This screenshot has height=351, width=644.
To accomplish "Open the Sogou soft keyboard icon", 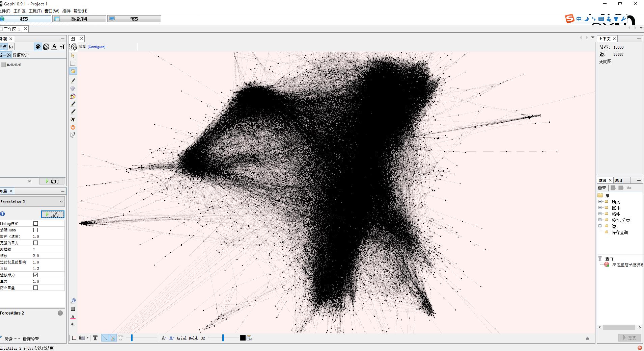I will (601, 19).
